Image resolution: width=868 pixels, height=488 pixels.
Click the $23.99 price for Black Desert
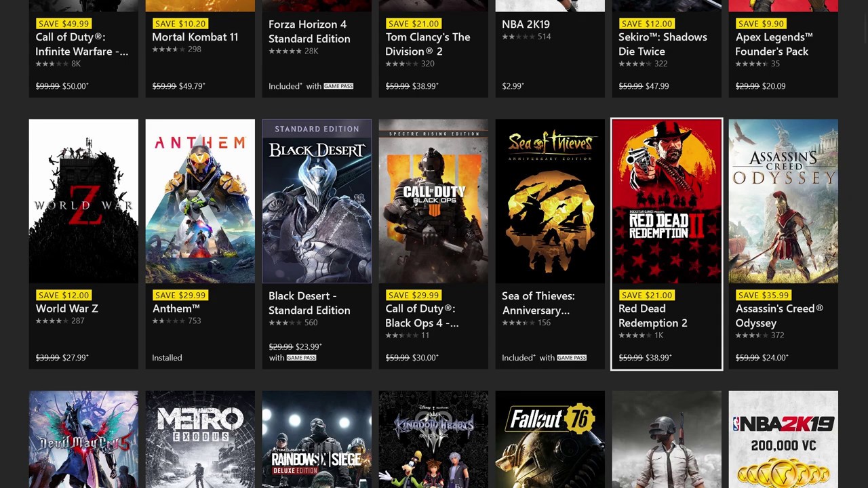pos(309,347)
